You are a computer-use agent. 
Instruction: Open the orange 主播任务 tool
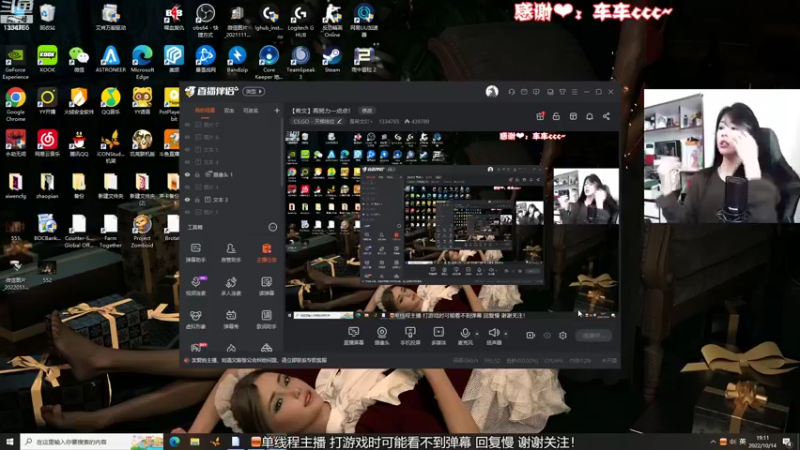click(x=266, y=253)
